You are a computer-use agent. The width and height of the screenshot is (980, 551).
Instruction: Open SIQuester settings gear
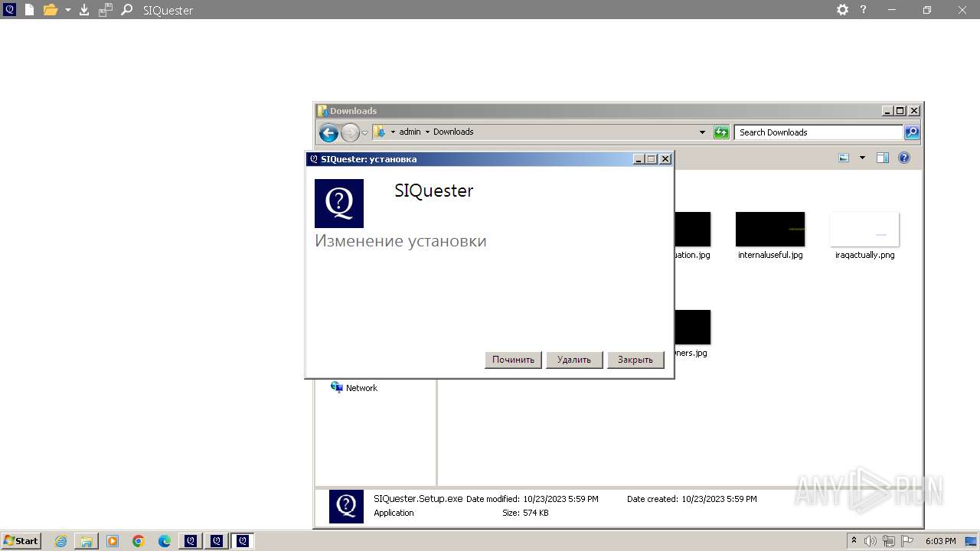[x=842, y=10]
